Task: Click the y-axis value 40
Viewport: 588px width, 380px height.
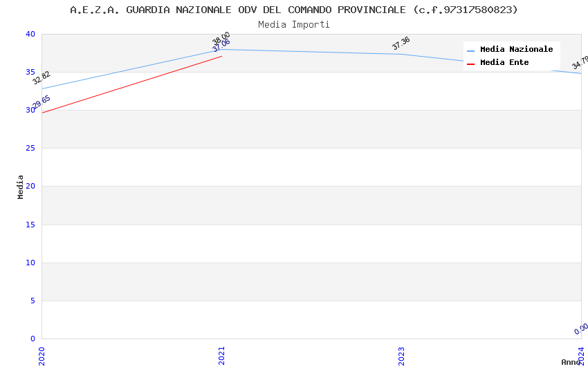Action: coord(30,34)
